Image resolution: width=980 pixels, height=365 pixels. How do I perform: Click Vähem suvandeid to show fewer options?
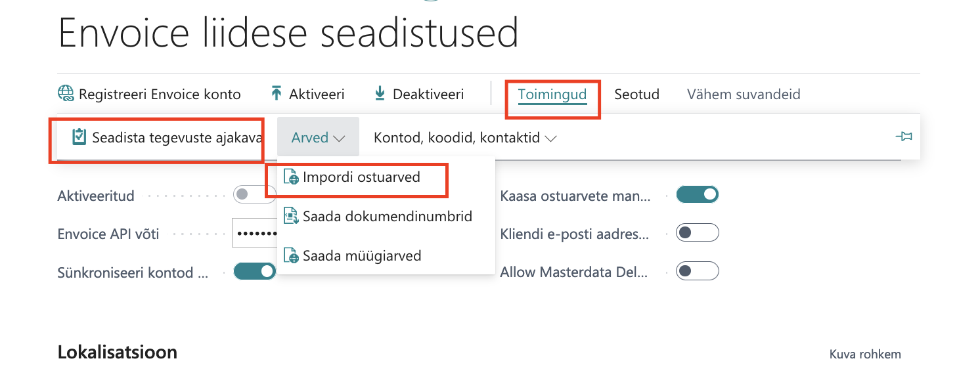point(744,94)
